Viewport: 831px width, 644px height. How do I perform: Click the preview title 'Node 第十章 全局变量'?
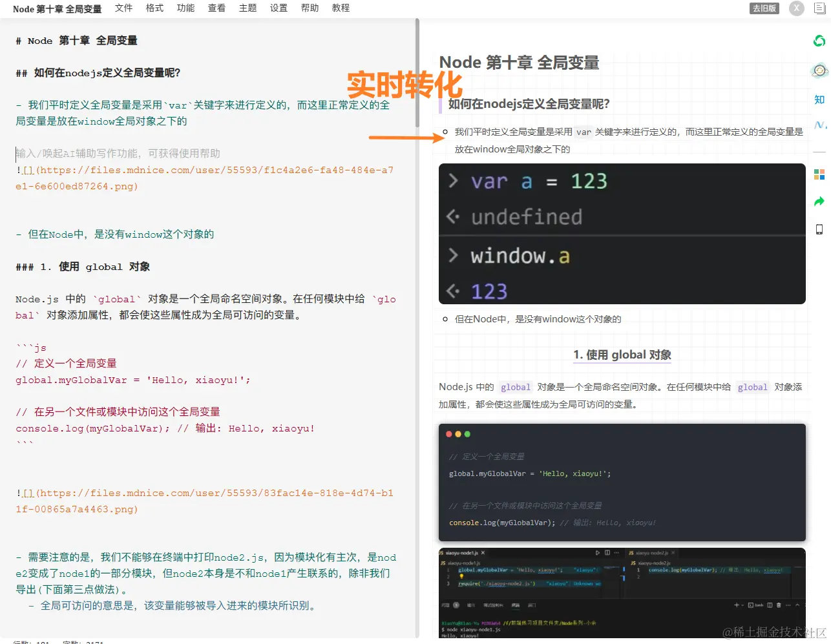click(x=520, y=63)
